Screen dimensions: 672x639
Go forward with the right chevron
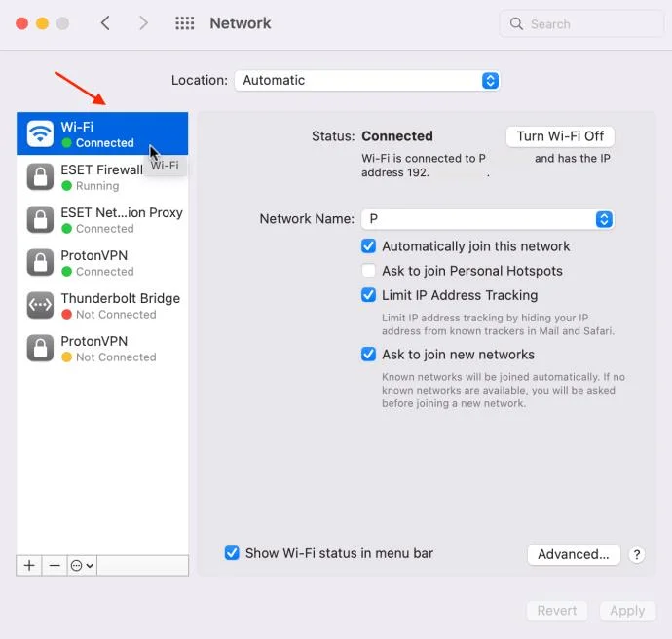click(x=143, y=23)
